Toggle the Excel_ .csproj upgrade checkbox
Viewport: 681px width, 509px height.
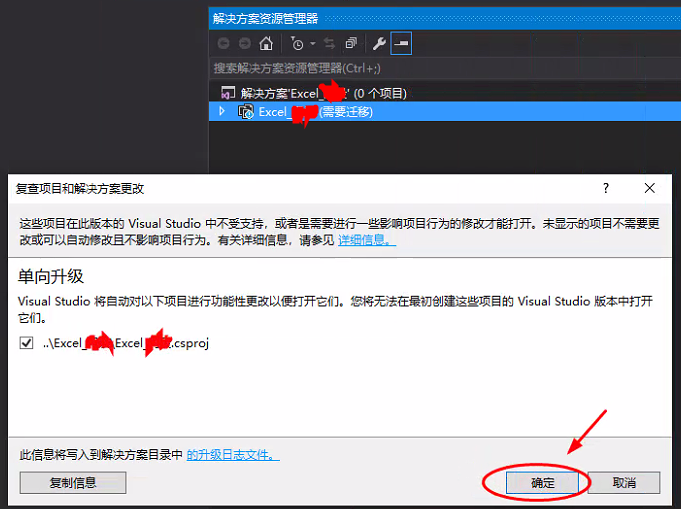26,343
